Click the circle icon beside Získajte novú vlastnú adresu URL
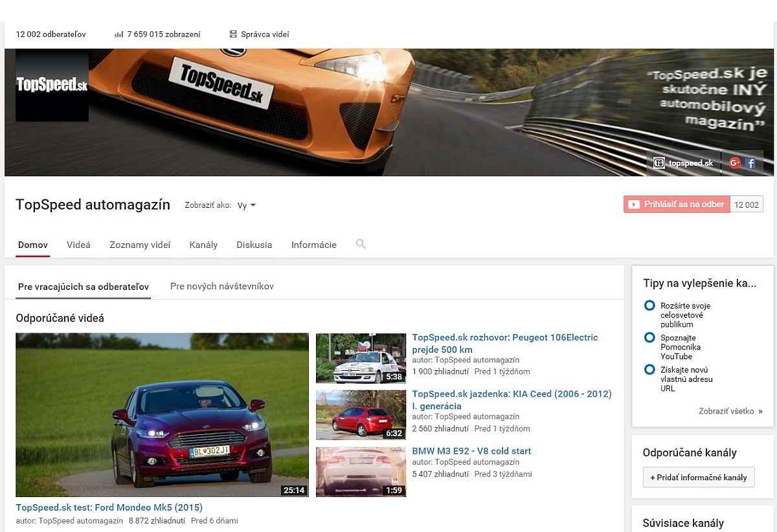Screen dimensions: 777x532 pos(649,370)
